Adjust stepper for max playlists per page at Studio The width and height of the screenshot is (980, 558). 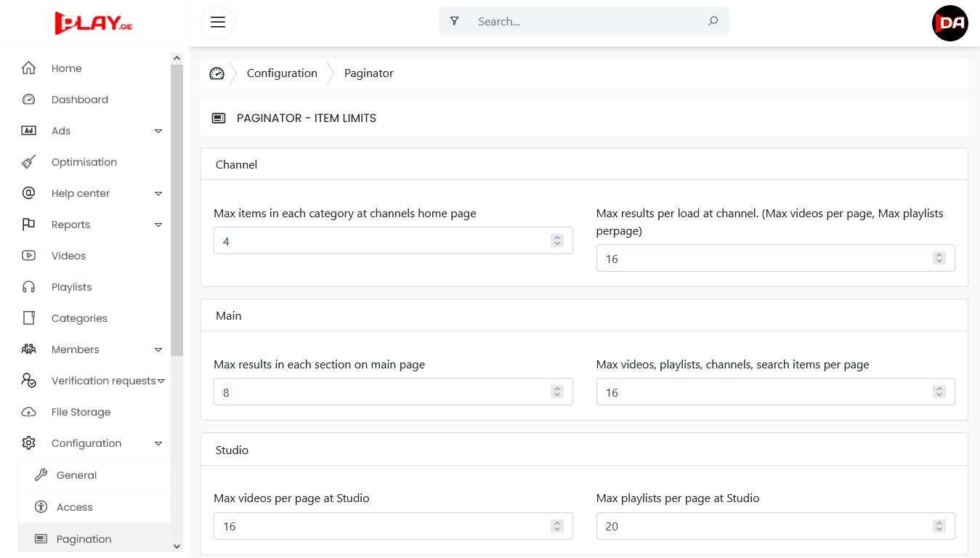(939, 526)
